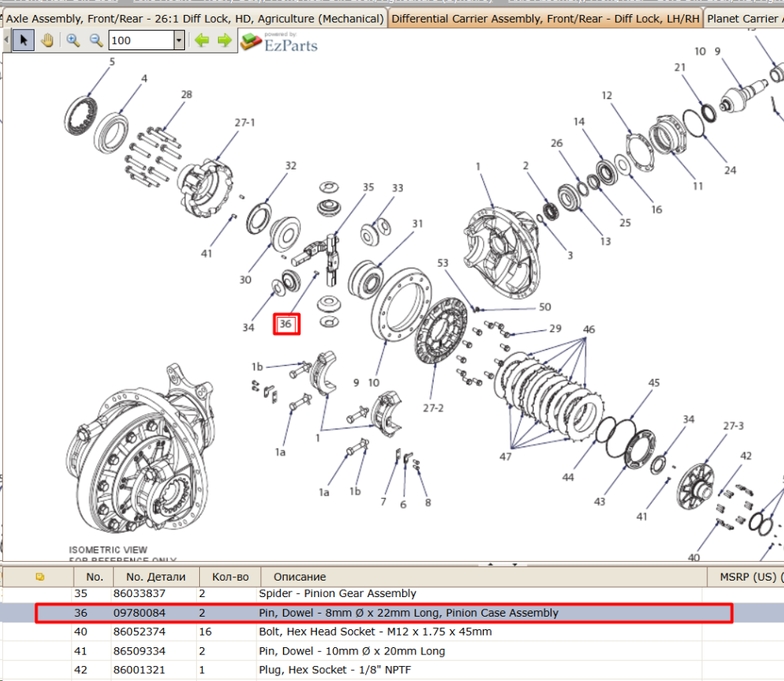This screenshot has width=784, height=681.
Task: Click callout 32 in the diagram
Action: click(x=291, y=166)
